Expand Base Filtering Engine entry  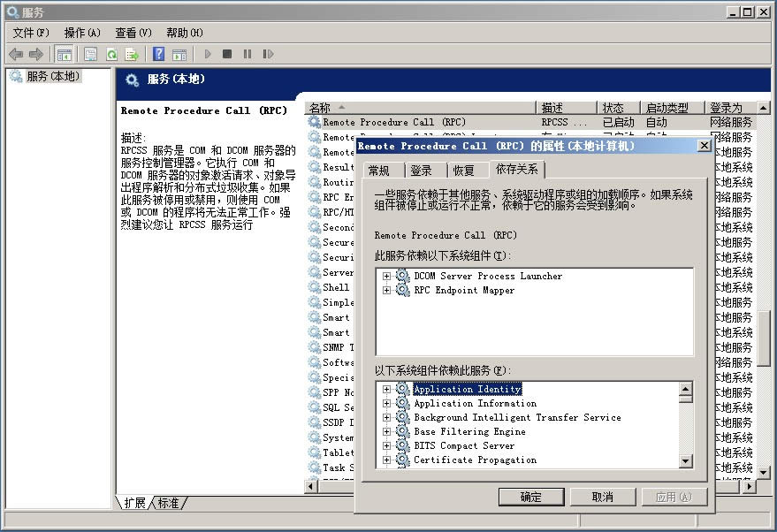click(385, 431)
